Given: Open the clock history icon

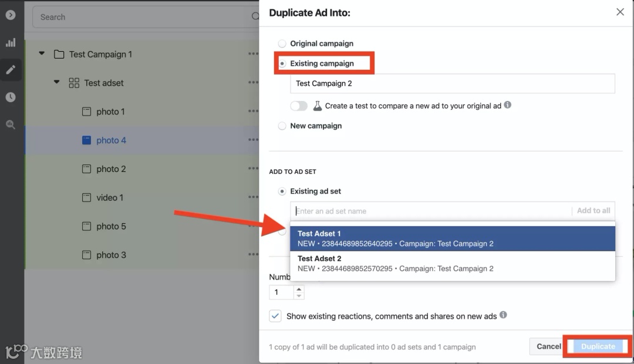Looking at the screenshot, I should point(11,97).
